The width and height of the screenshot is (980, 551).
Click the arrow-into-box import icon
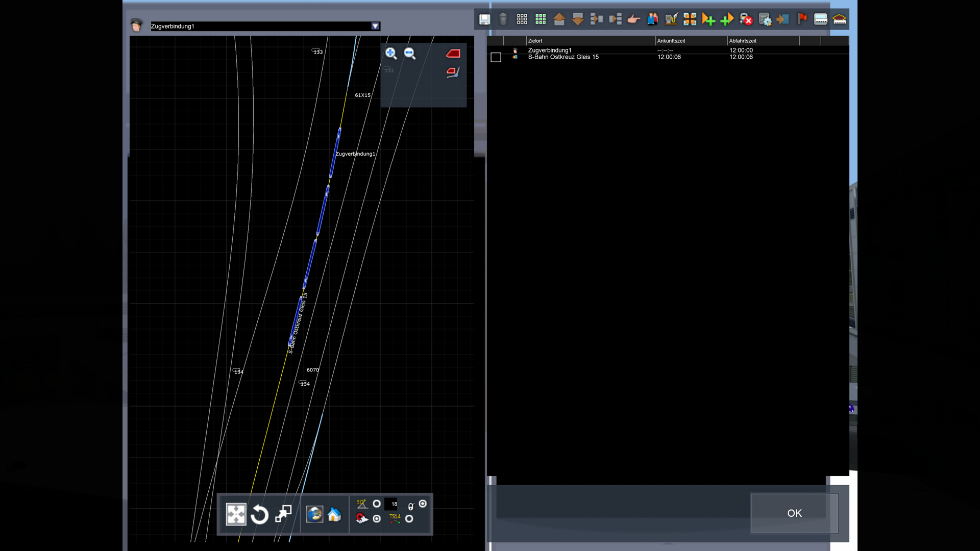click(x=783, y=19)
